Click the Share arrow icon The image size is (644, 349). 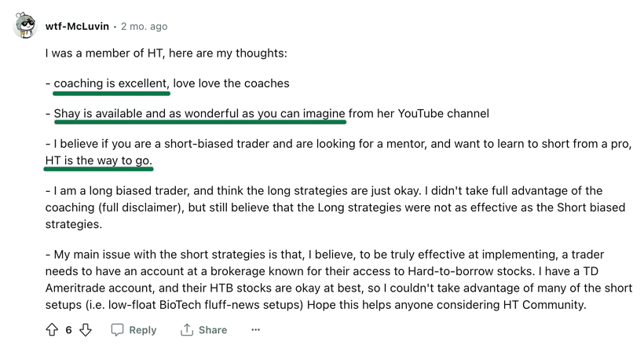(187, 330)
